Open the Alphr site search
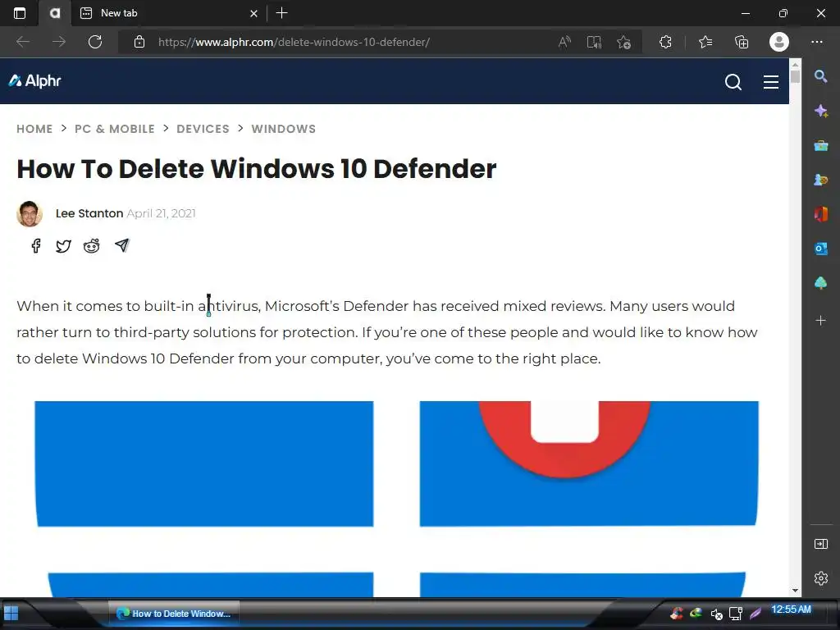Viewport: 840px width, 630px height. [x=733, y=82]
